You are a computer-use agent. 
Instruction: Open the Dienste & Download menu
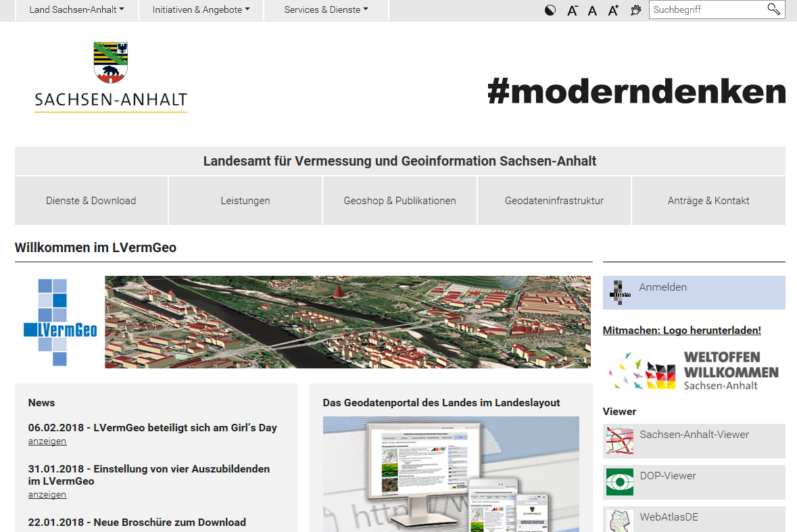[x=91, y=201]
